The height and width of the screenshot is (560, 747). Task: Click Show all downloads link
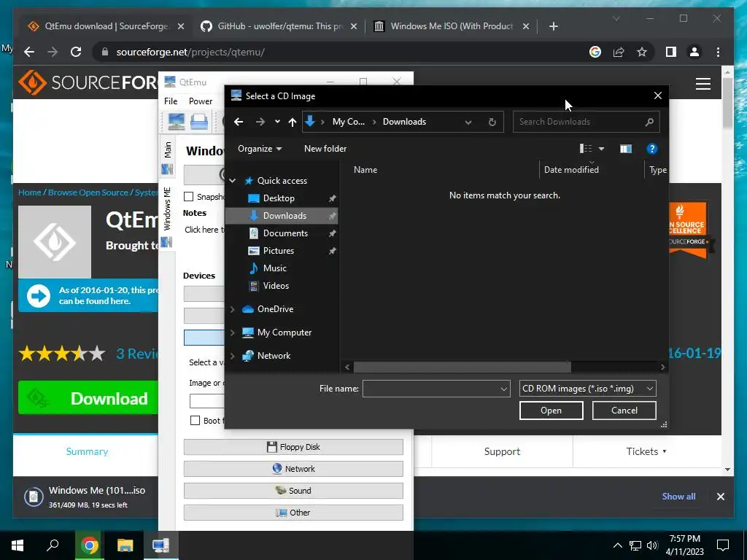(678, 496)
